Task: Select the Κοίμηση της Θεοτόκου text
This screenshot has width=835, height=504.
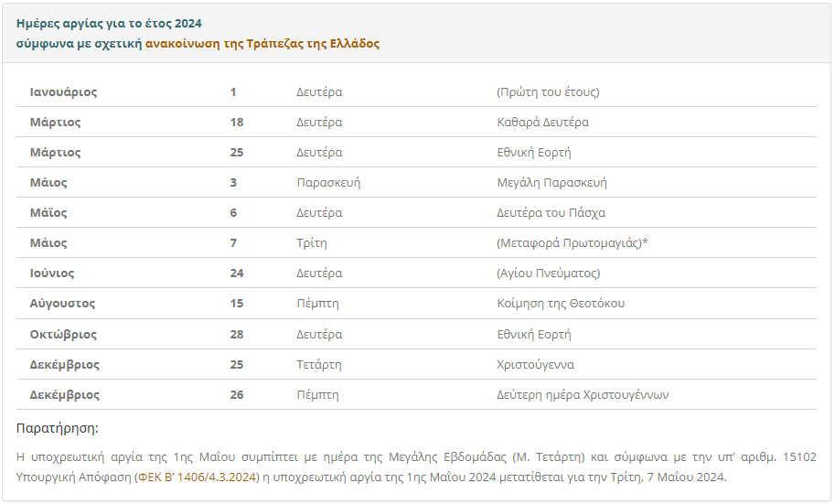Action: click(561, 304)
